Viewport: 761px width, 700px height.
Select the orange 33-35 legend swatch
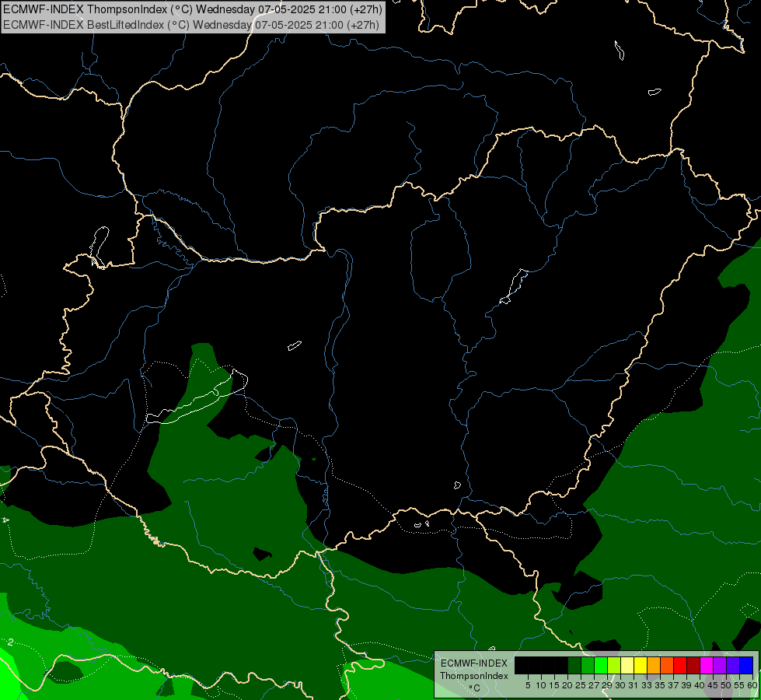point(654,665)
